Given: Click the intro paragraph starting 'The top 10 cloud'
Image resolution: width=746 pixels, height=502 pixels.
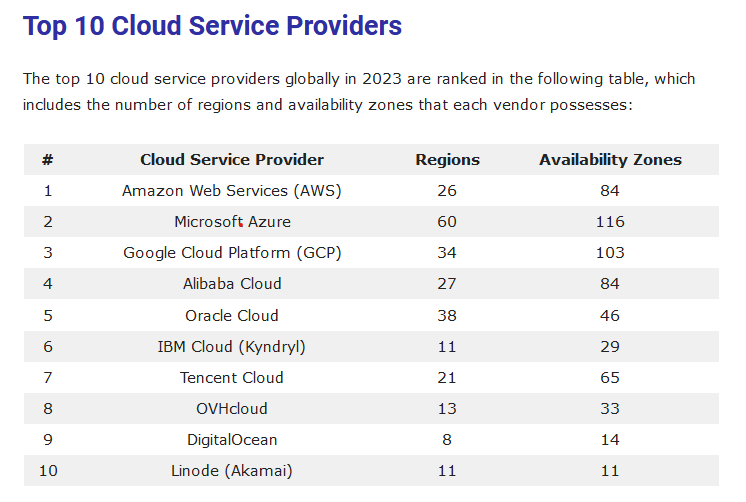Looking at the screenshot, I should point(359,91).
